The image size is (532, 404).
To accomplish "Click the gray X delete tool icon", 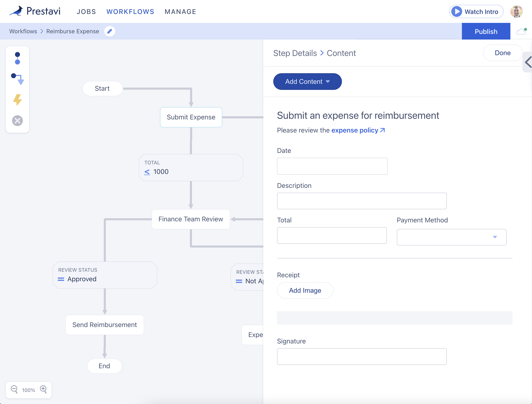I will coord(17,120).
